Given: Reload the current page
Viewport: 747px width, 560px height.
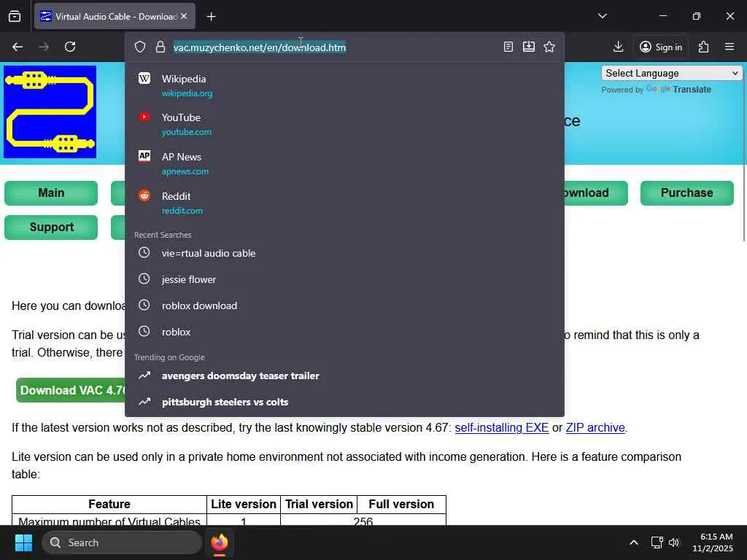Looking at the screenshot, I should pos(70,47).
